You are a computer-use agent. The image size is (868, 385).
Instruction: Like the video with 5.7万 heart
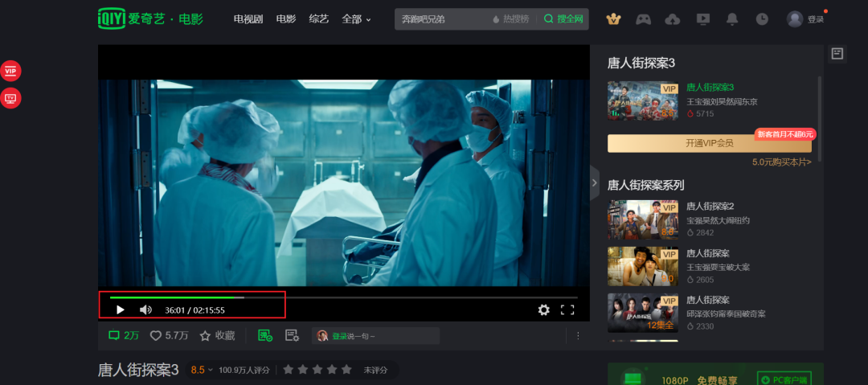(x=170, y=335)
